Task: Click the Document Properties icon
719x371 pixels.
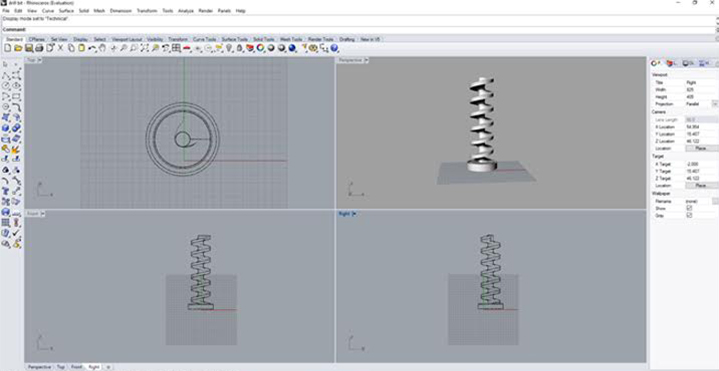Action: [50, 48]
